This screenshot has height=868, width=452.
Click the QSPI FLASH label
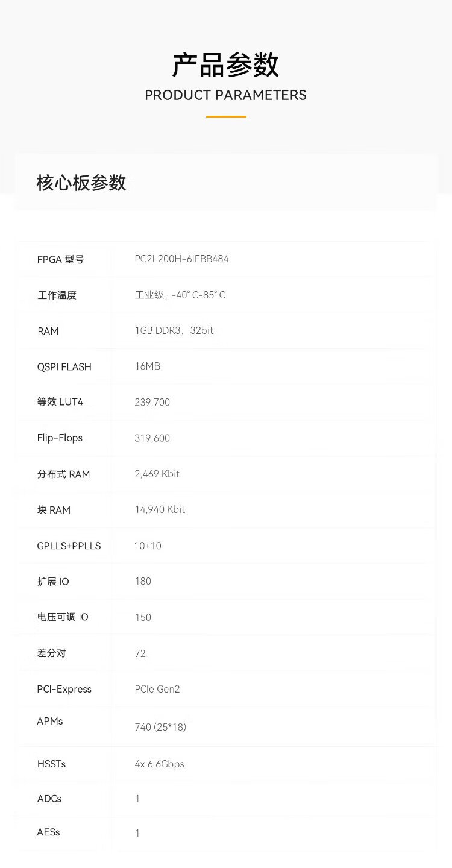64,366
